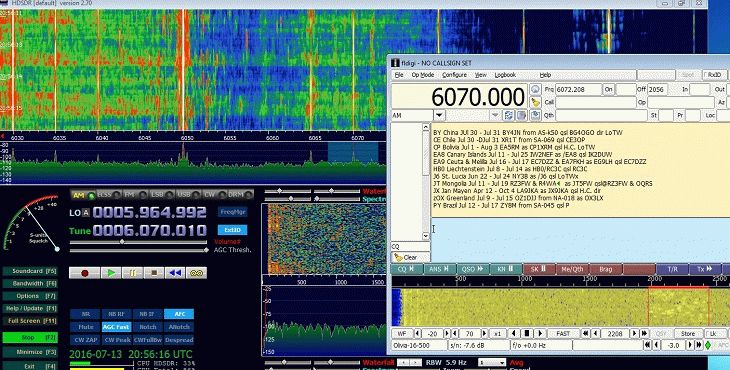
Task: Toggle the loop playback icon
Action: pos(196,273)
